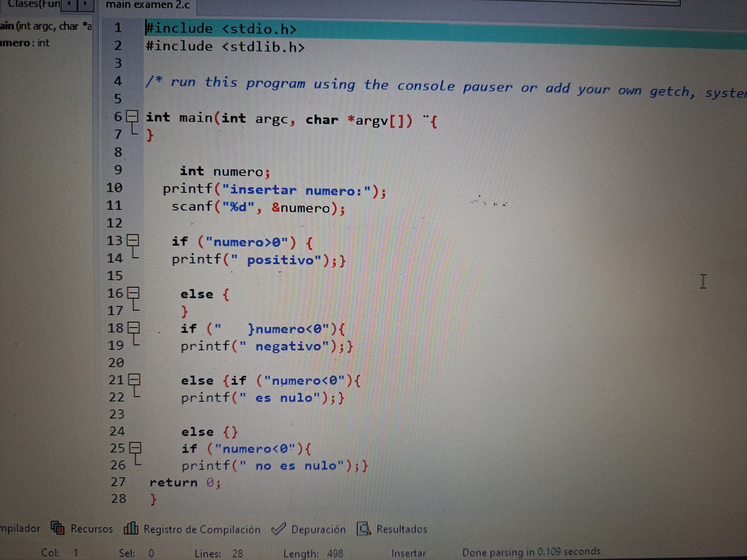
Task: Click the Resultados search icon
Action: click(364, 529)
